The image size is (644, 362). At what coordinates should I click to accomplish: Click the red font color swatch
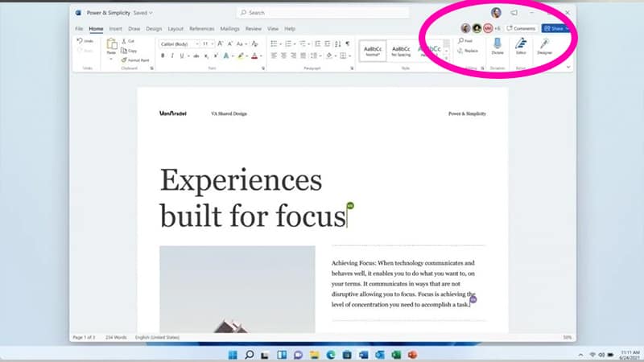coord(254,56)
